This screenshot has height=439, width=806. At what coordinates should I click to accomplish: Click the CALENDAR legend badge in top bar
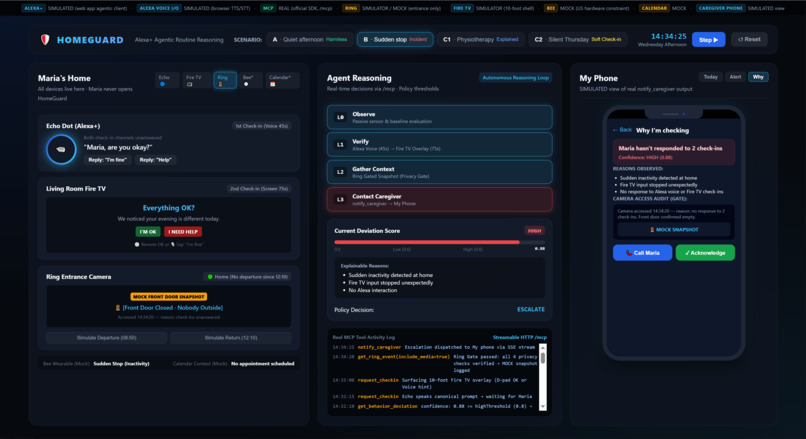point(654,8)
